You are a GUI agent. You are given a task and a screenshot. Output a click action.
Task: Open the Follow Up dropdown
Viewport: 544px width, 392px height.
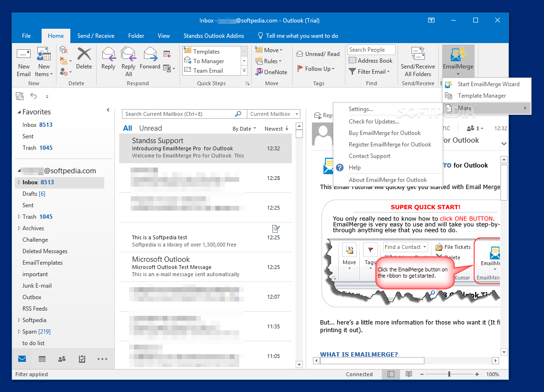click(316, 69)
